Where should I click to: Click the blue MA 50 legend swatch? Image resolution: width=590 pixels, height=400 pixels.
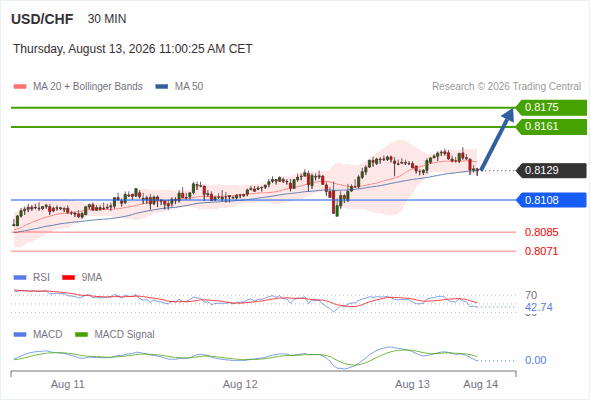(x=161, y=87)
